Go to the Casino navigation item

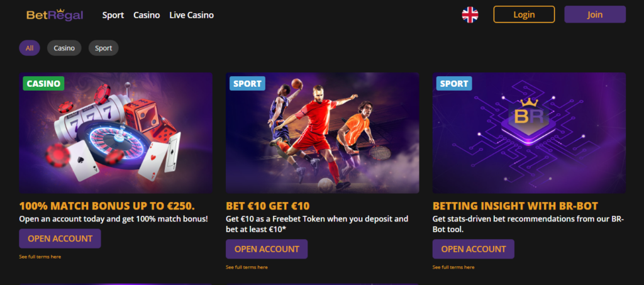coord(147,15)
